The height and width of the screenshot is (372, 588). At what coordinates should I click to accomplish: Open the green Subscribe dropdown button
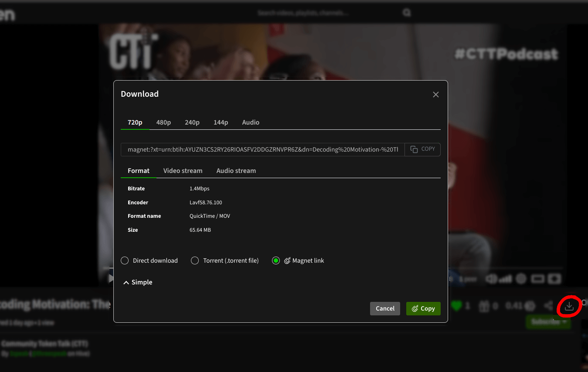(x=548, y=322)
